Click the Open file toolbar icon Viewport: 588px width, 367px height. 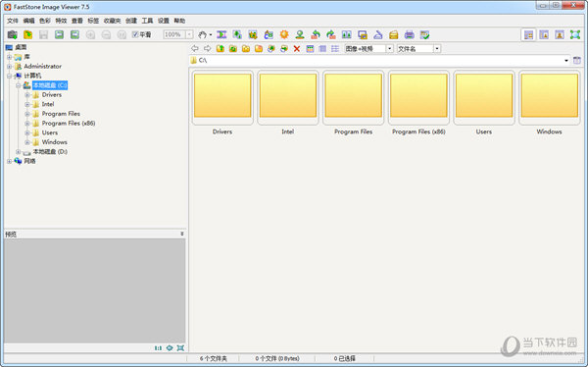(x=28, y=35)
